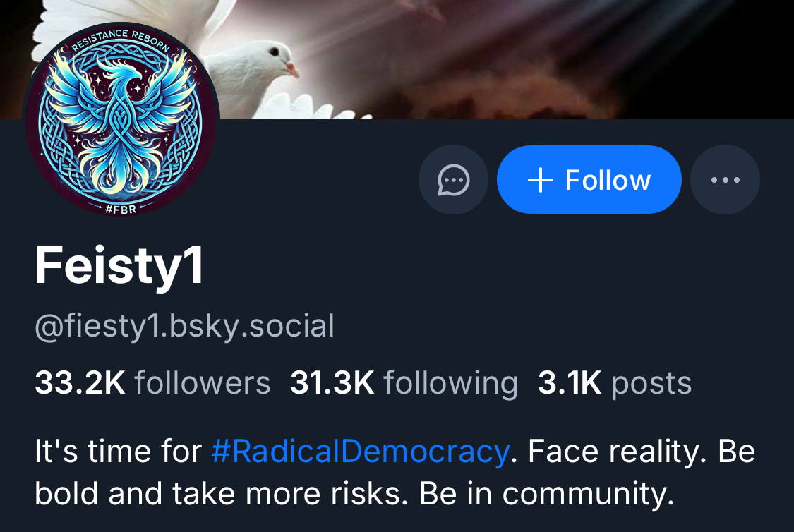This screenshot has height=532, width=794.
Task: Open the chat message icon
Action: (453, 180)
